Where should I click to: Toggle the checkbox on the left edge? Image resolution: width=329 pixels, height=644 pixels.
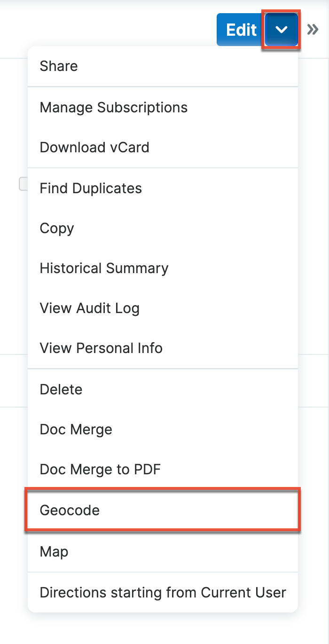click(x=23, y=184)
